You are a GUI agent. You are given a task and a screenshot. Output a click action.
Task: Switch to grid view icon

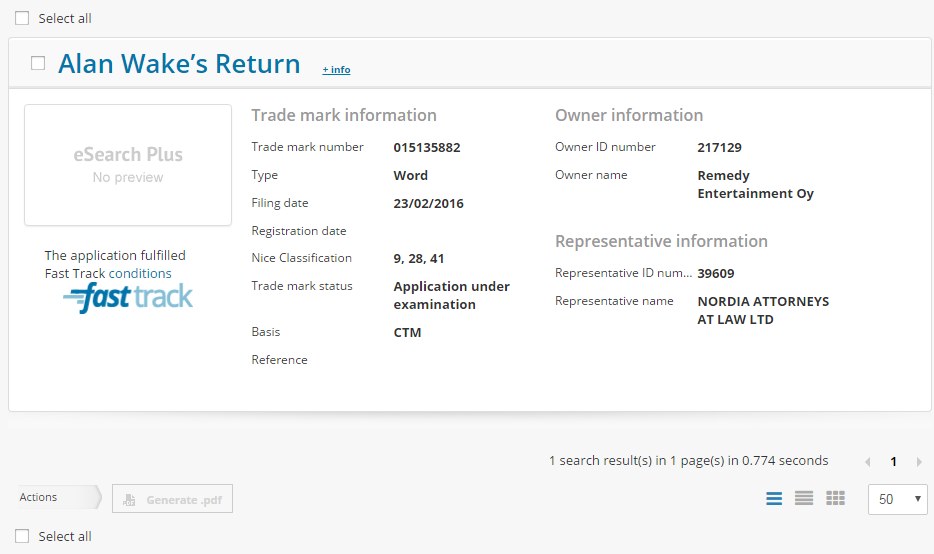tap(835, 498)
